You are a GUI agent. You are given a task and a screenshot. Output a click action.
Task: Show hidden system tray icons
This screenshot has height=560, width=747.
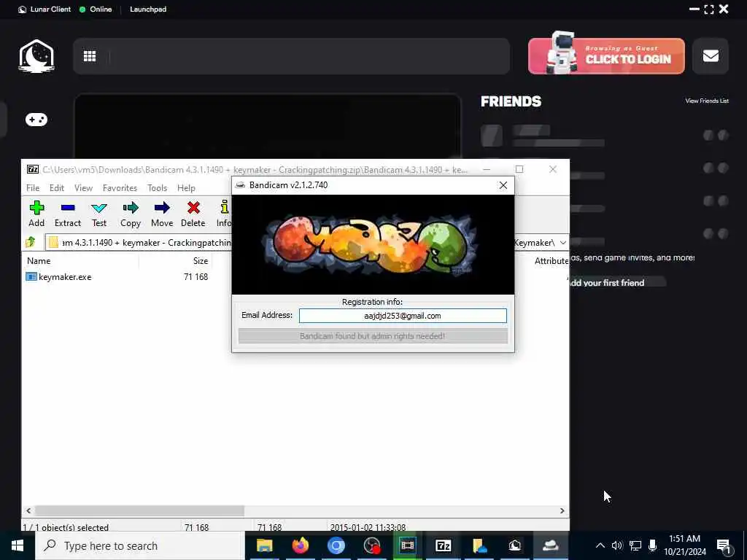click(x=600, y=545)
